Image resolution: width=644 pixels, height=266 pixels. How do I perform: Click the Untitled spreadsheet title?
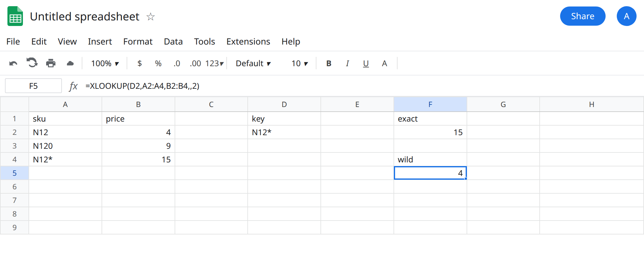pyautogui.click(x=85, y=16)
